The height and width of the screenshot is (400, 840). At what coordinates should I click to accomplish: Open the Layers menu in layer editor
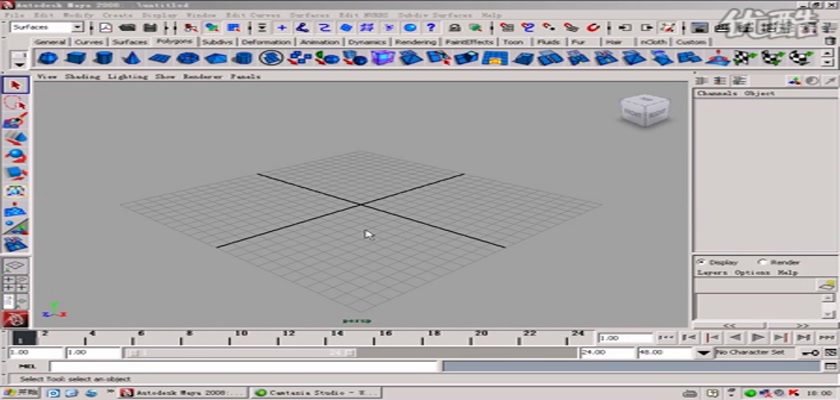point(712,273)
